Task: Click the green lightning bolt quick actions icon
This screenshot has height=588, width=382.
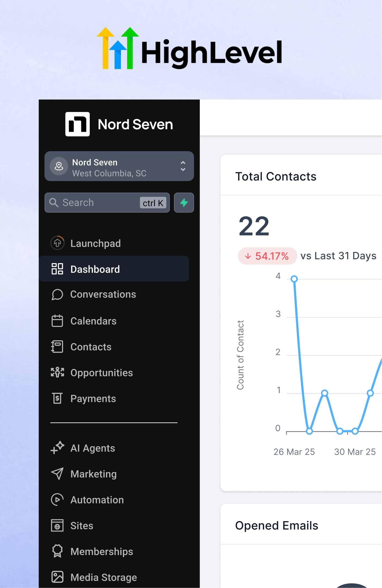Action: tap(184, 203)
